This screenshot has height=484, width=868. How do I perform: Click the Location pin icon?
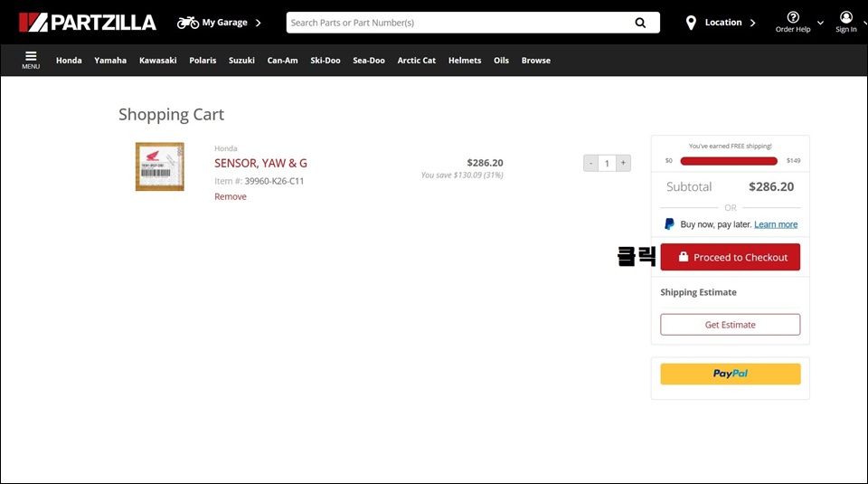pyautogui.click(x=691, y=23)
